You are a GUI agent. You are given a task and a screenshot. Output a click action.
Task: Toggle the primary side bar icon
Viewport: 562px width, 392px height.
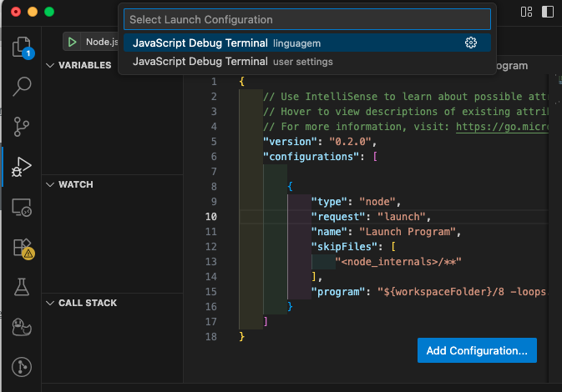tap(547, 12)
